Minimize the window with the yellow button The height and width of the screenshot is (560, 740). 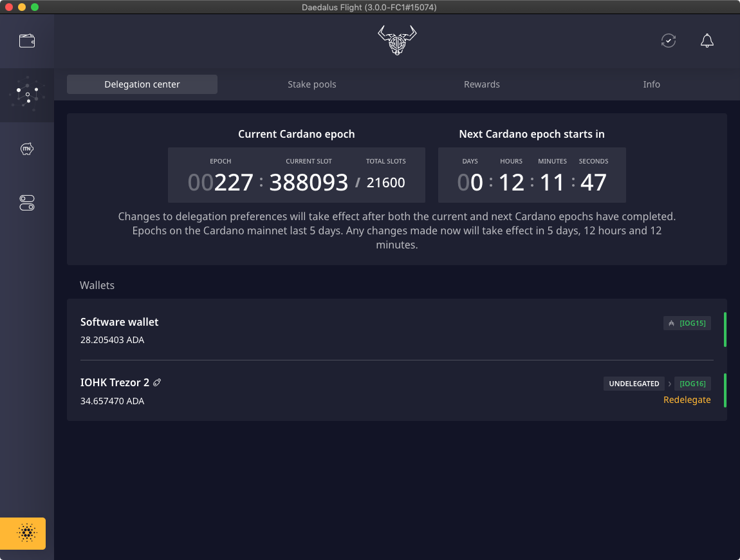click(x=22, y=7)
